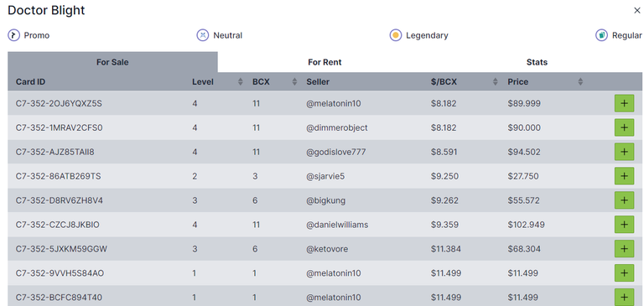Screen dimensions: 644x306
Task: Add @danielwilliams' $102.949 card to cart
Action: (x=624, y=225)
